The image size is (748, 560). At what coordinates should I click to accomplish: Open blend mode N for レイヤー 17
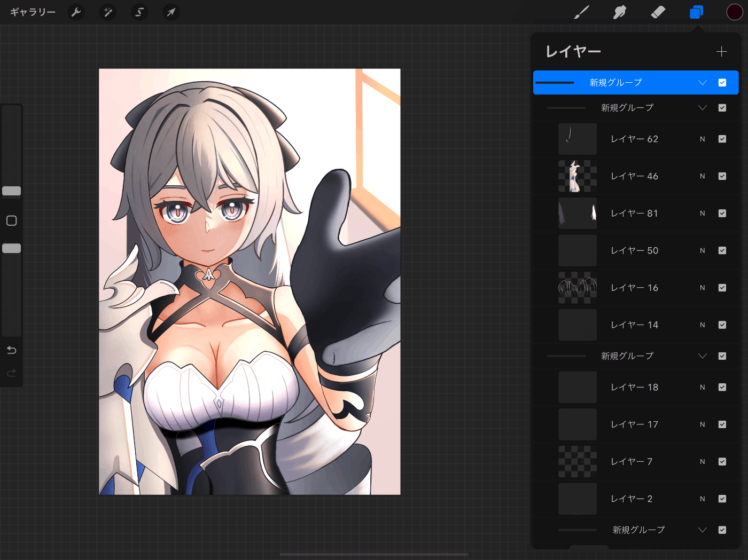point(703,424)
